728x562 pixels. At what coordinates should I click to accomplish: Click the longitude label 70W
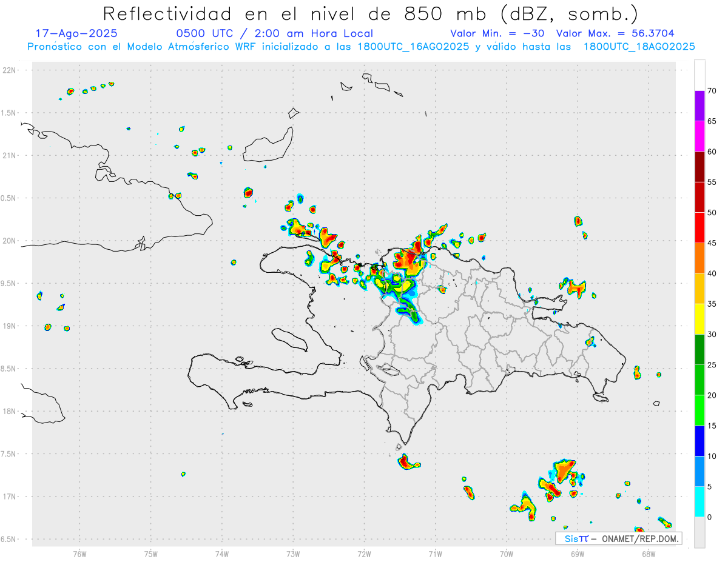pos(507,553)
